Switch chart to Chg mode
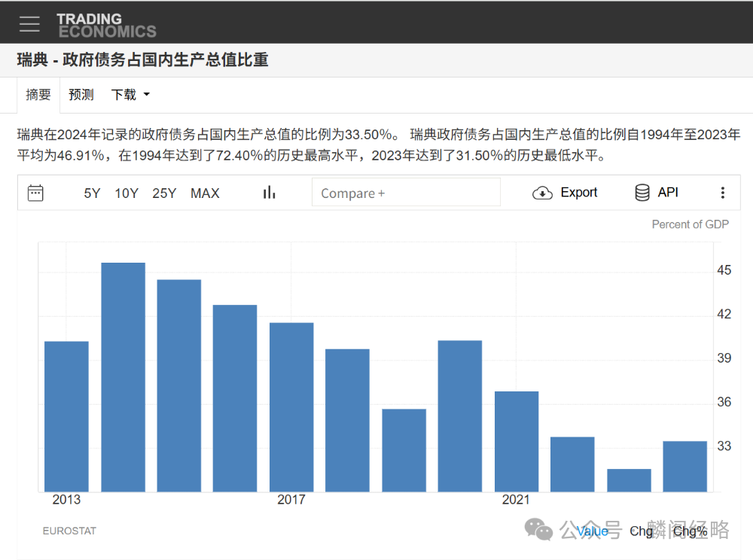This screenshot has width=753, height=560. click(641, 531)
